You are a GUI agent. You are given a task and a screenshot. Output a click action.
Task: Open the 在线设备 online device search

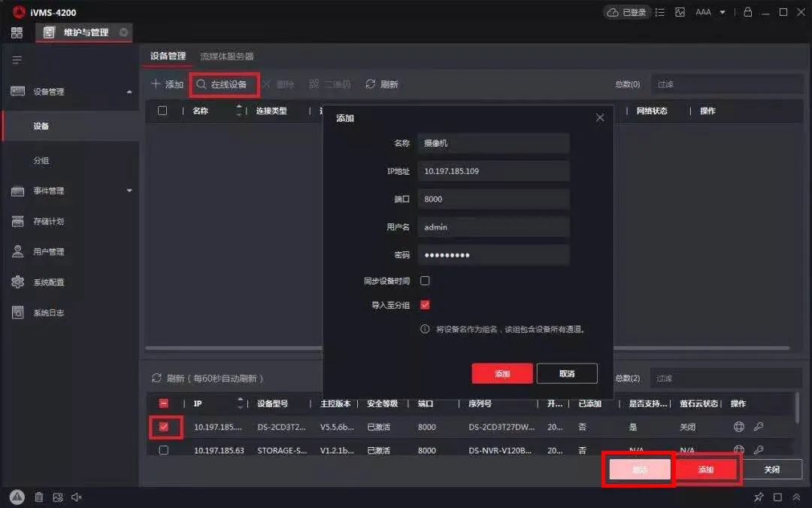pos(223,84)
